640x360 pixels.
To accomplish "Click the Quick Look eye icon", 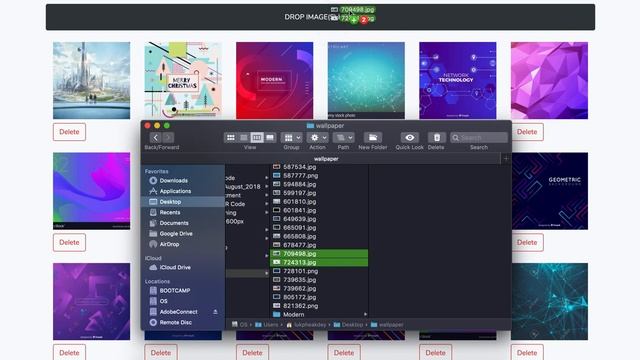I will pos(409,138).
